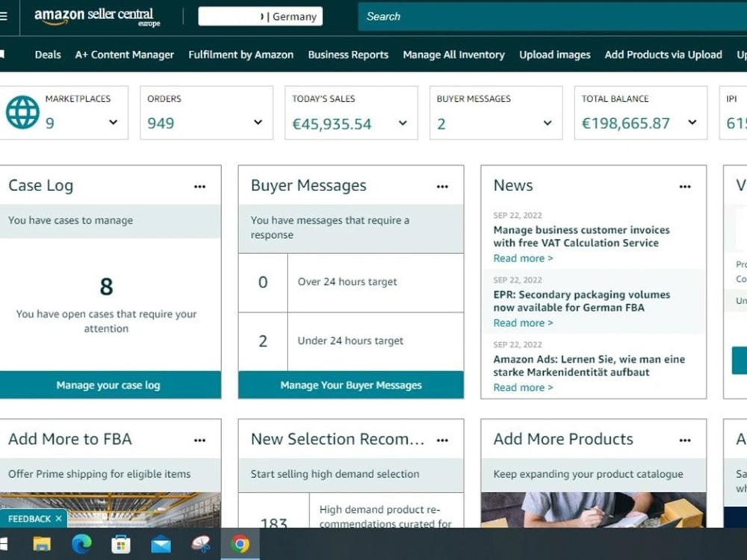Expand Today's Sales dropdown
This screenshot has height=560, width=747.
pos(403,123)
